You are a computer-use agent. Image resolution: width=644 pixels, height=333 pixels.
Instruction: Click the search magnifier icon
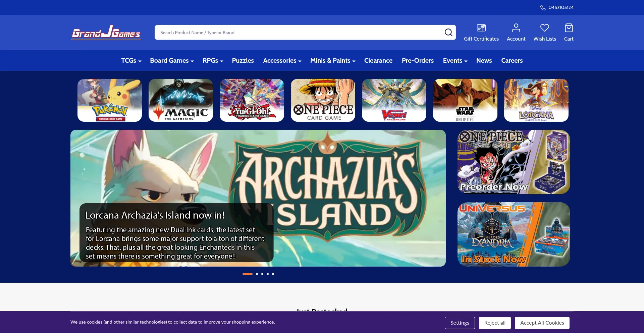[448, 33]
